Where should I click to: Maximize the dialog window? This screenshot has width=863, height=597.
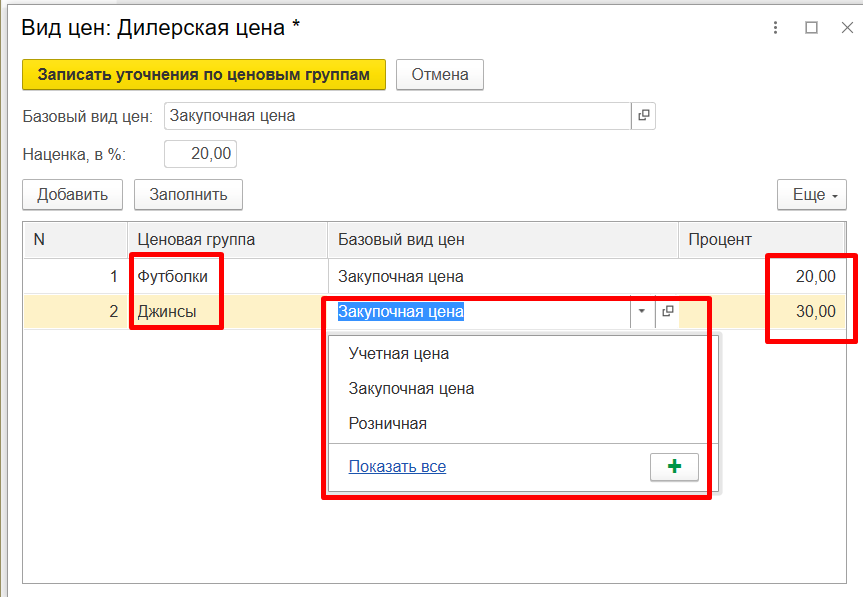tap(811, 28)
